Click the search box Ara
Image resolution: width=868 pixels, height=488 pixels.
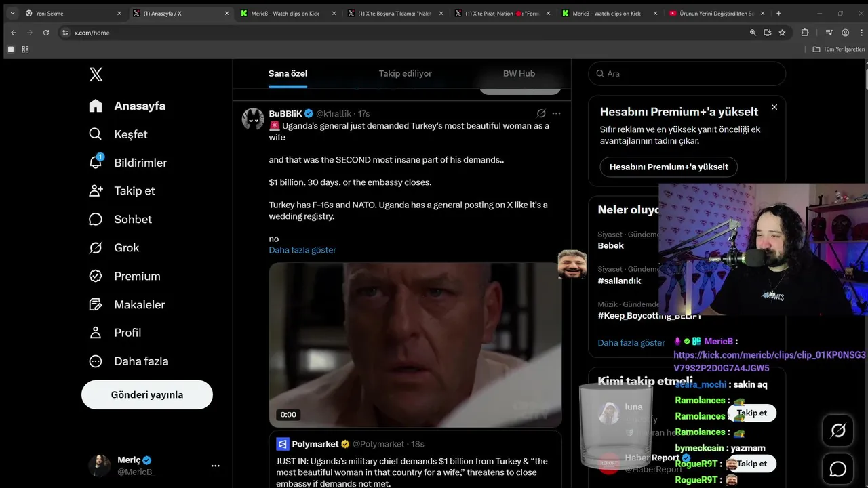pyautogui.click(x=687, y=73)
